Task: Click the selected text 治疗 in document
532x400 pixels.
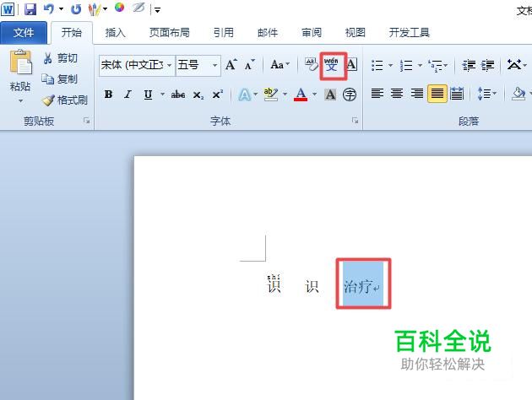Action: point(357,287)
